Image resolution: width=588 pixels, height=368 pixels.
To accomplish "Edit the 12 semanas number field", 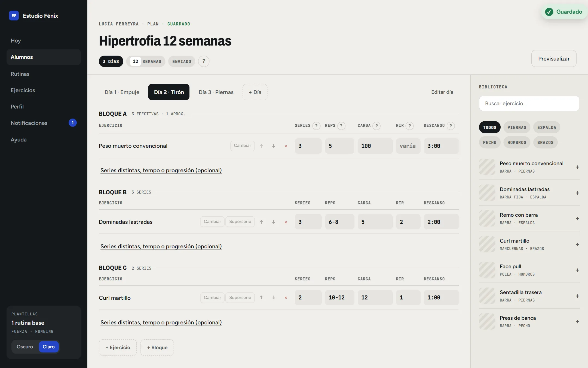I will [135, 61].
